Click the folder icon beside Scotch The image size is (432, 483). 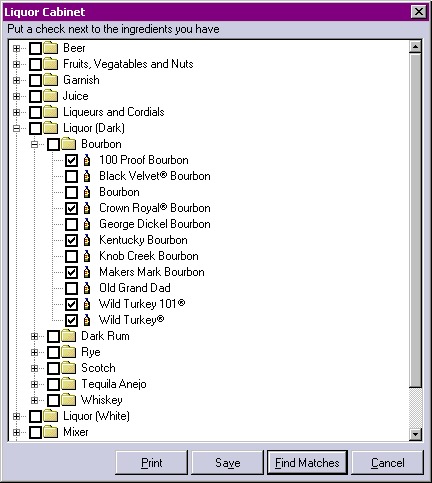[x=69, y=368]
